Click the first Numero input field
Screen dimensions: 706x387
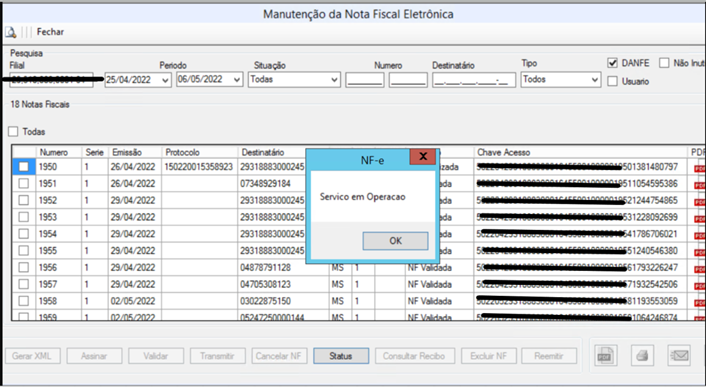[x=365, y=80]
